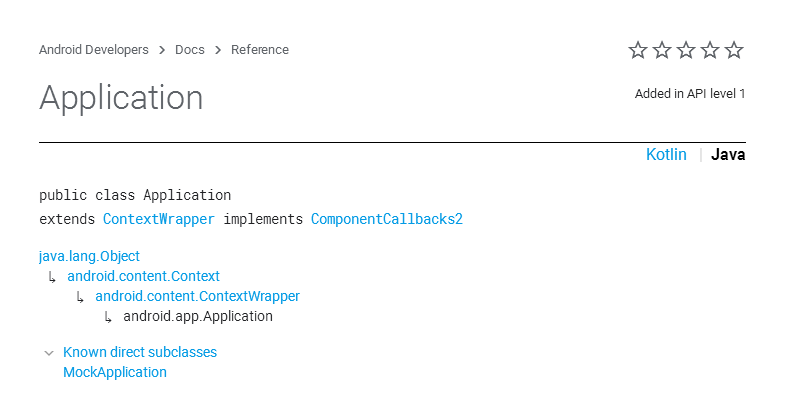
Task: Switch to the Kotlin tab
Action: coord(666,154)
